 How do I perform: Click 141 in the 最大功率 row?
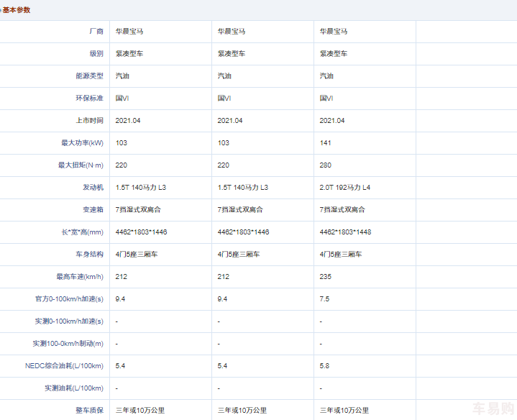[x=325, y=142]
